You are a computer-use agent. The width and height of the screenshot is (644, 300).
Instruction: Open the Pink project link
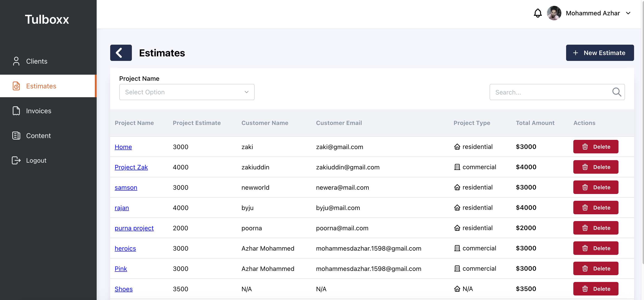coord(121,268)
